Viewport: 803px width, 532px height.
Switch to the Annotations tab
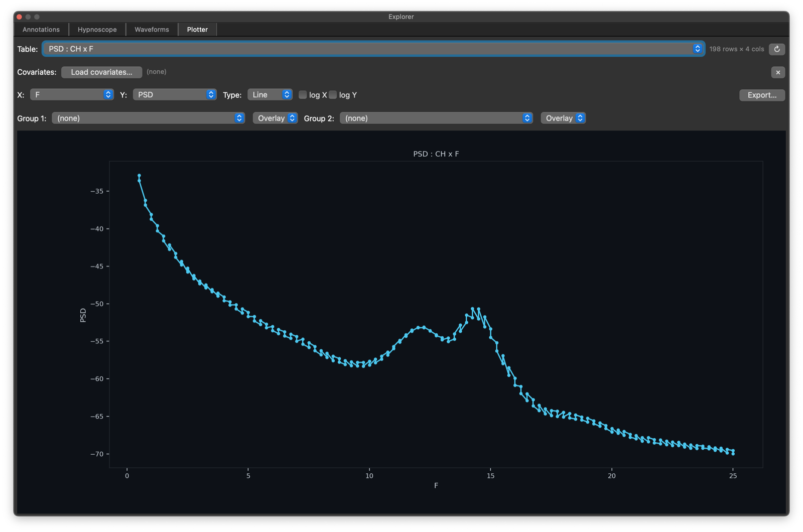41,30
